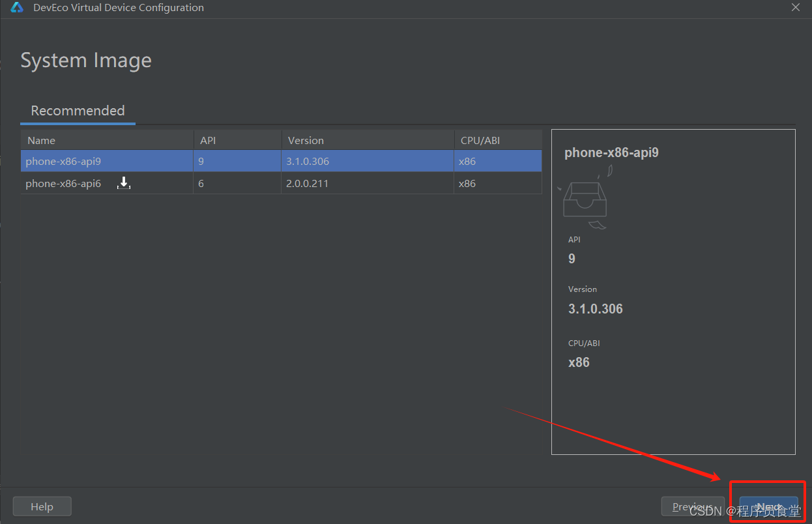Click version cell 2.0.0.211
This screenshot has height=524, width=812.
pos(368,183)
